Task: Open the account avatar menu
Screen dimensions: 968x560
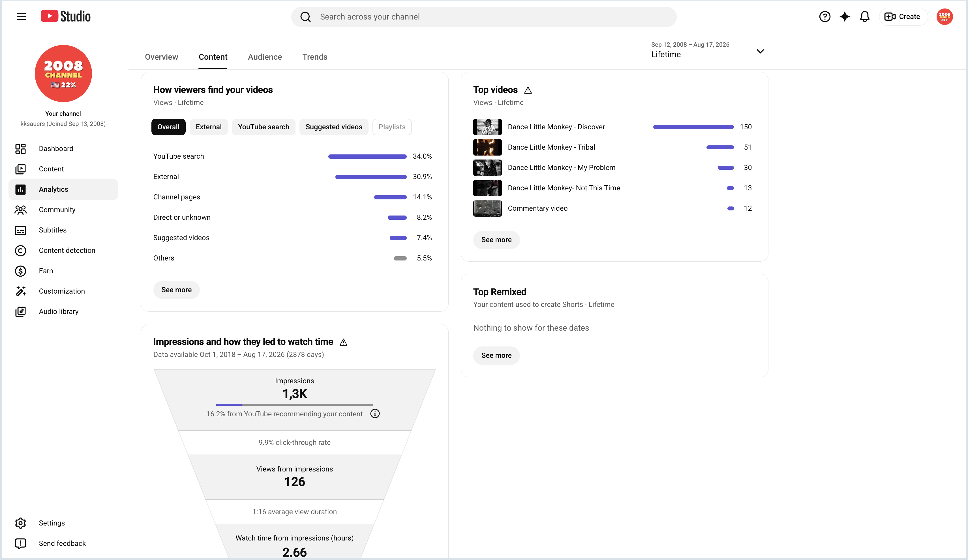Action: click(945, 16)
